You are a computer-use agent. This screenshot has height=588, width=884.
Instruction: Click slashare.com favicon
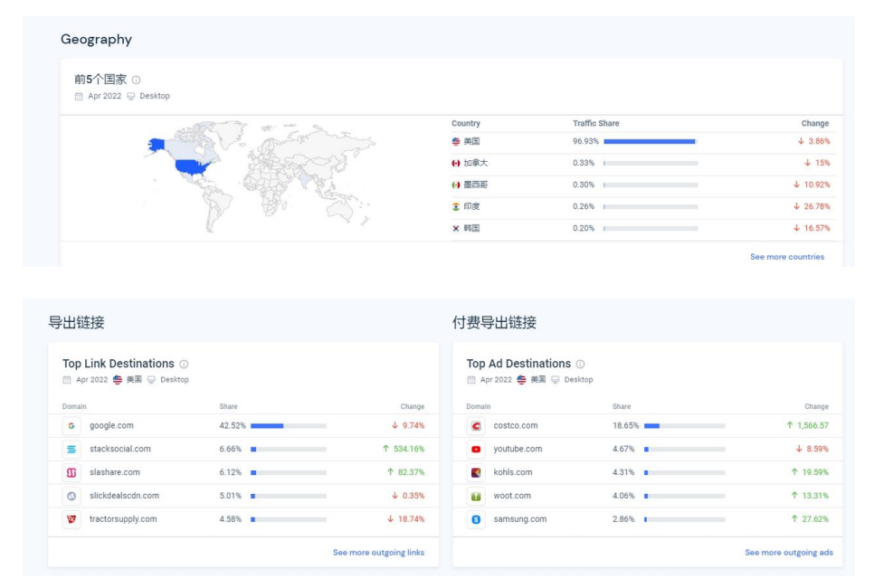click(x=71, y=472)
